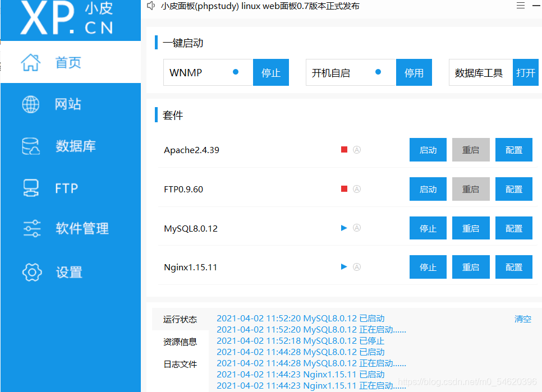Toggle the auto-start A icon for MySQL8.0.12
This screenshot has height=392, width=542.
coord(357,228)
